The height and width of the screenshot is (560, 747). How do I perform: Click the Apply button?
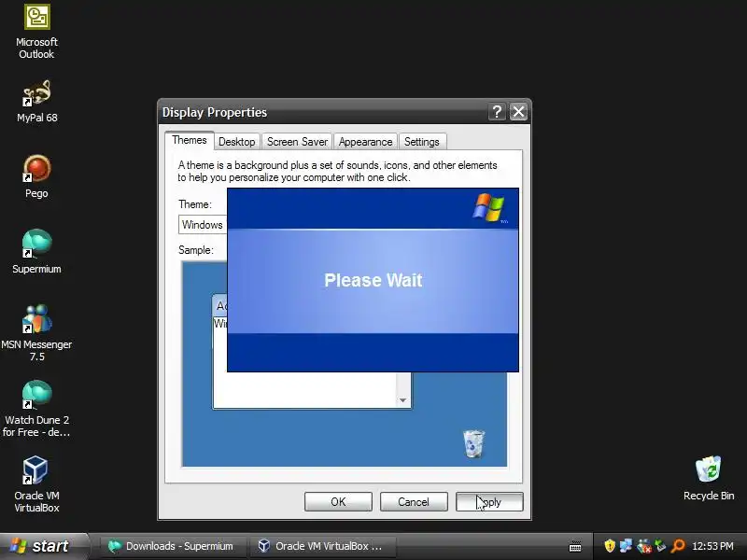tap(489, 502)
